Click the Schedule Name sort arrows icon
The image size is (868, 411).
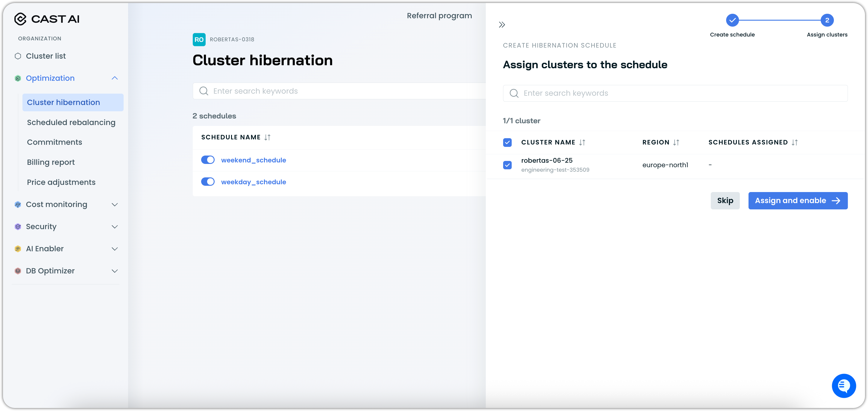pyautogui.click(x=268, y=138)
